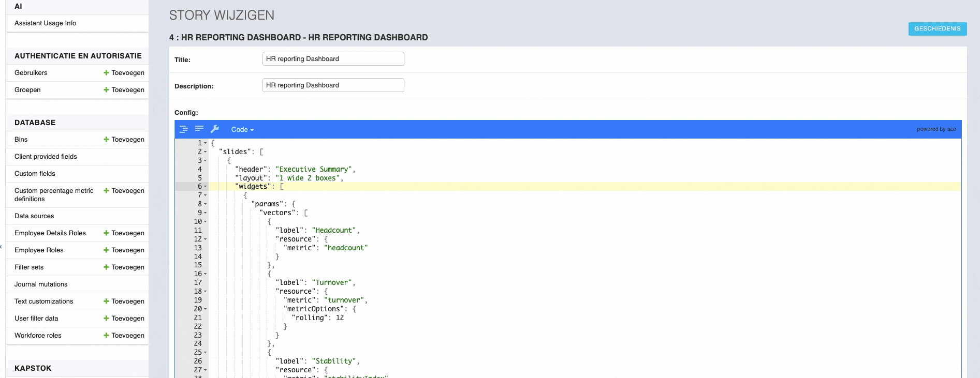Click the rolling value 12 on line 21
The image size is (980, 378).
[340, 318]
